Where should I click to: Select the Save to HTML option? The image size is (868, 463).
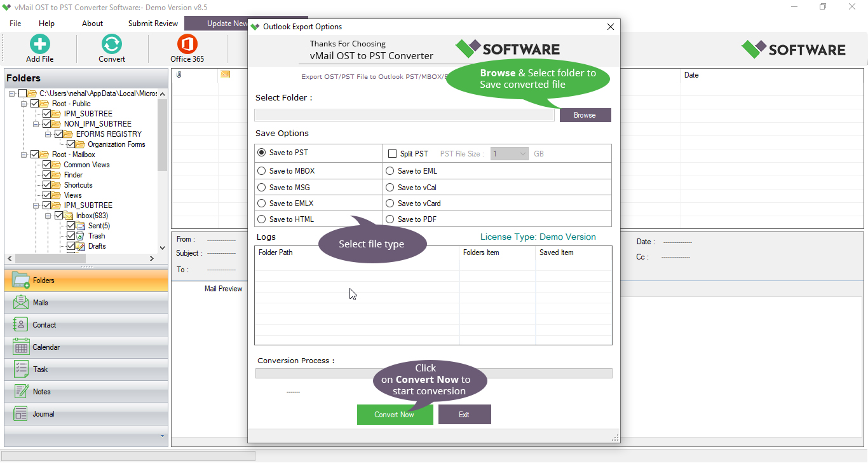262,219
